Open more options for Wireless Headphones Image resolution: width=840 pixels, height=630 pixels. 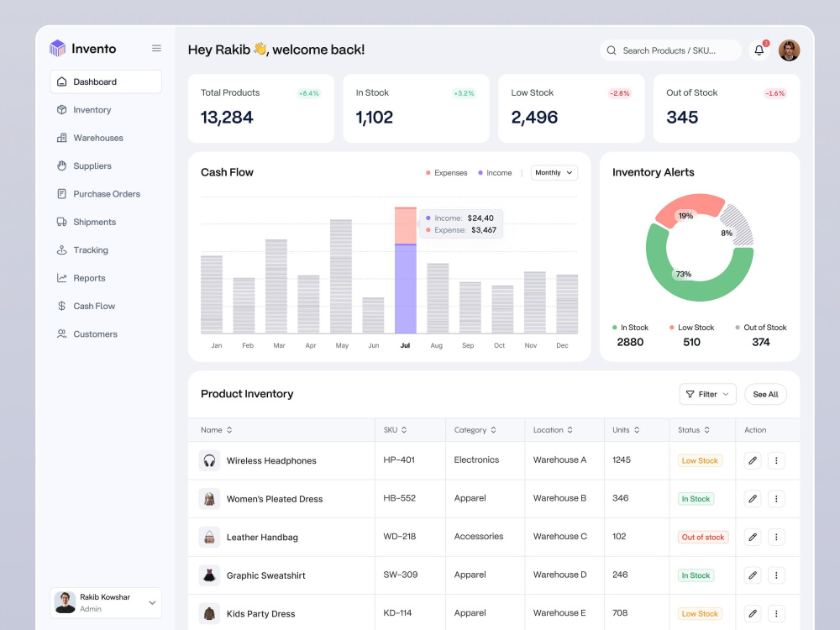coord(776,460)
